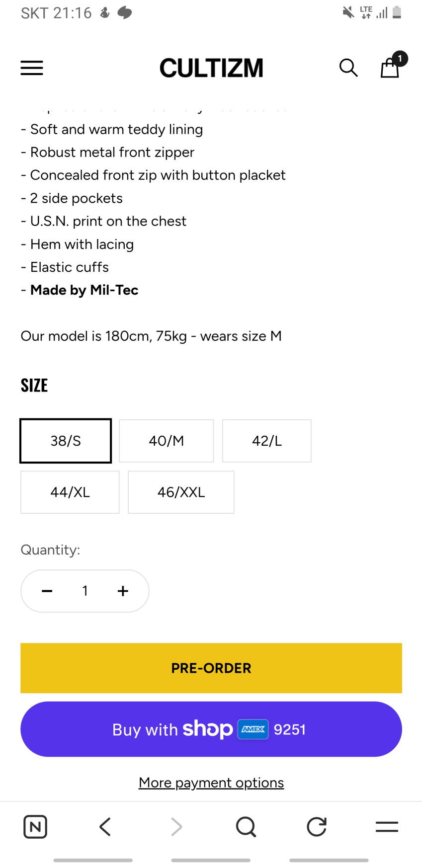Screen dimensions: 422x868
Task: Tap the search magnifier in header
Action: (348, 68)
